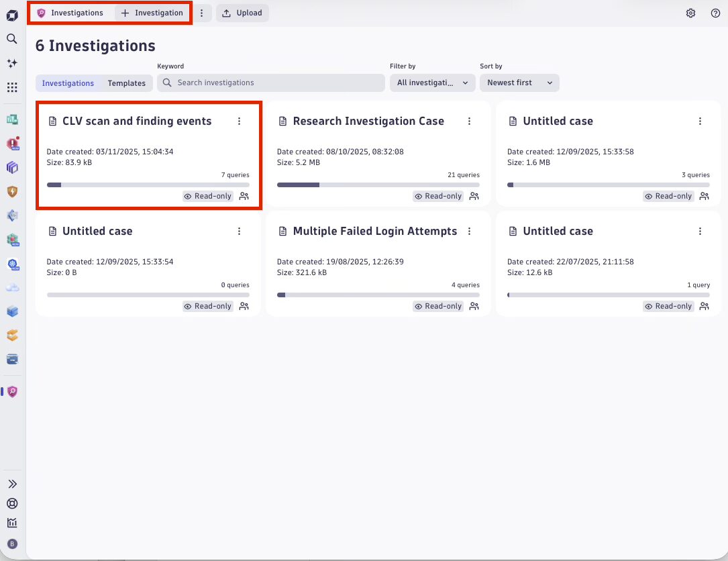Toggle Read-only on the 1-query Untitled case
Viewport: 728px width, 561px height.
click(x=669, y=306)
